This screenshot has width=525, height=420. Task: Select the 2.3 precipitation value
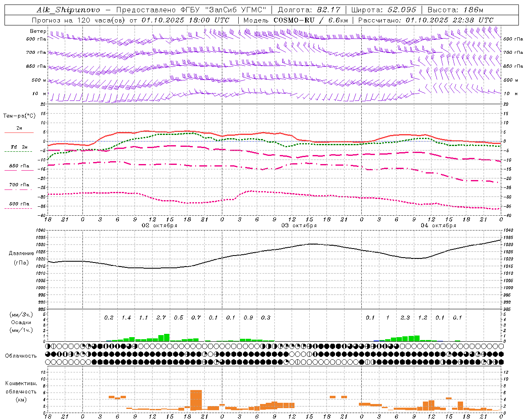(405, 317)
